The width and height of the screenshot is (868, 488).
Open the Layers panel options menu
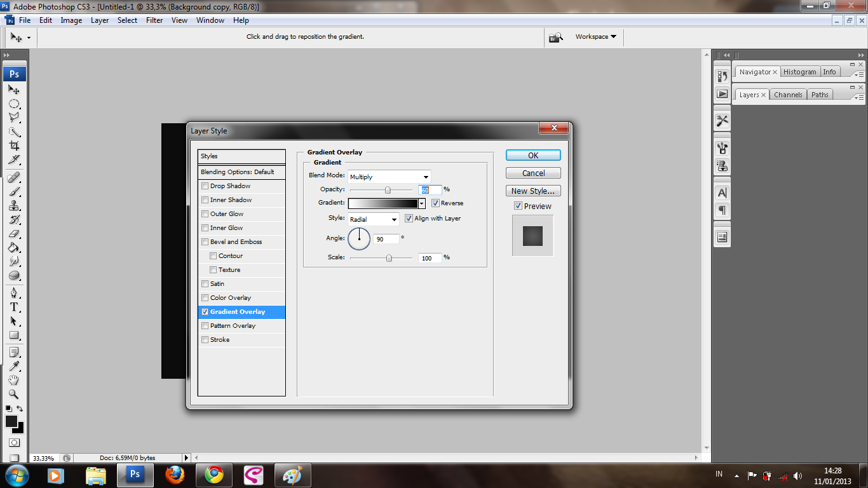click(x=858, y=97)
